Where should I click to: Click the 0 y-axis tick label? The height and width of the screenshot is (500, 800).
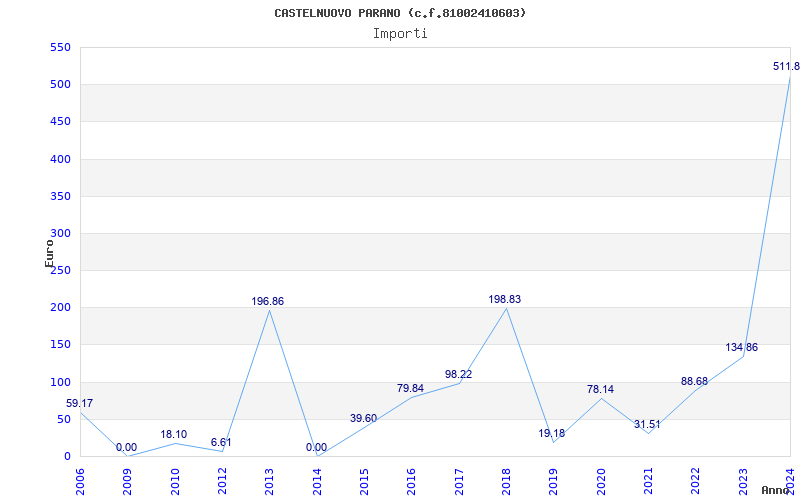coord(67,457)
